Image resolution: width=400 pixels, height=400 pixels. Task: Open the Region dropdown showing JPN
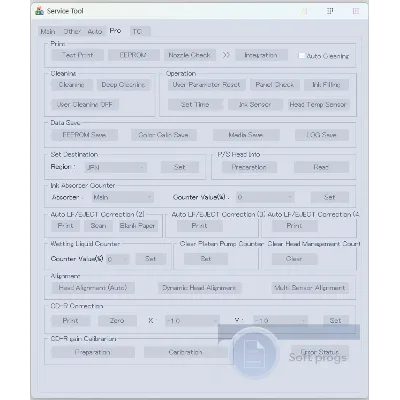[x=116, y=167]
